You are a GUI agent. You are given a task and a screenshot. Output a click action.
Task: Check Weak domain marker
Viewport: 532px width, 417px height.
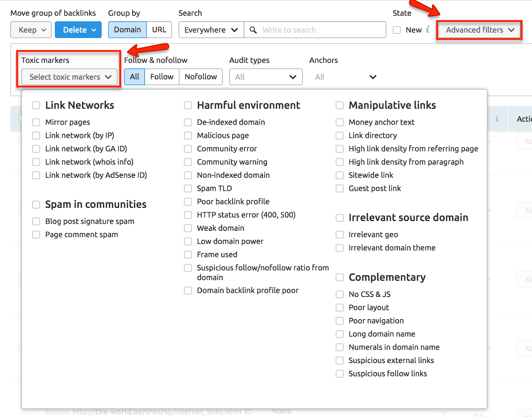(188, 228)
